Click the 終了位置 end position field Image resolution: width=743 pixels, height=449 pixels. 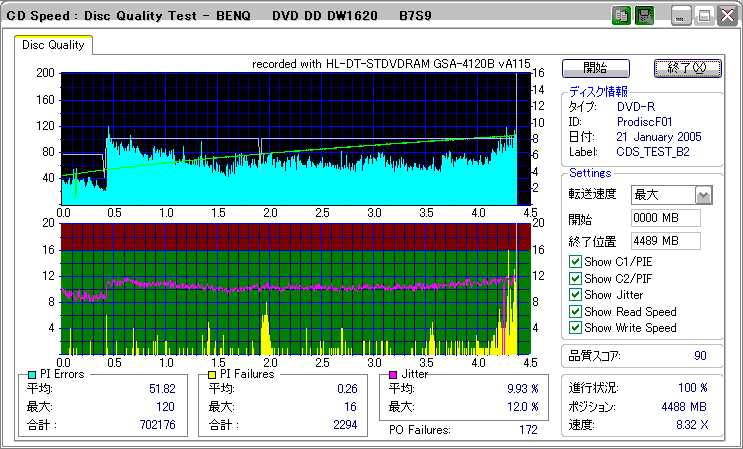665,240
